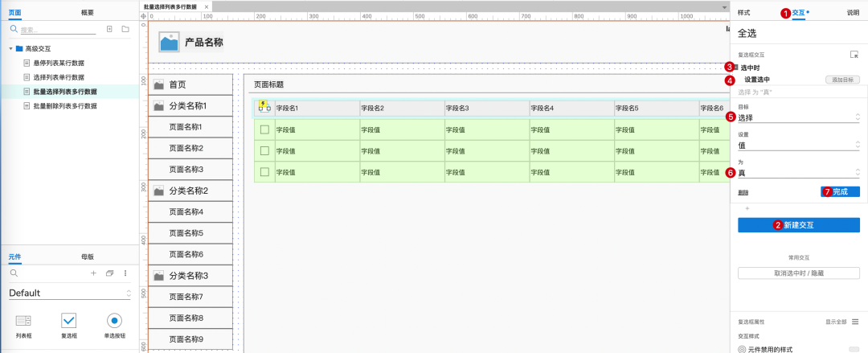Switch to the 样式 style tab

tap(744, 12)
